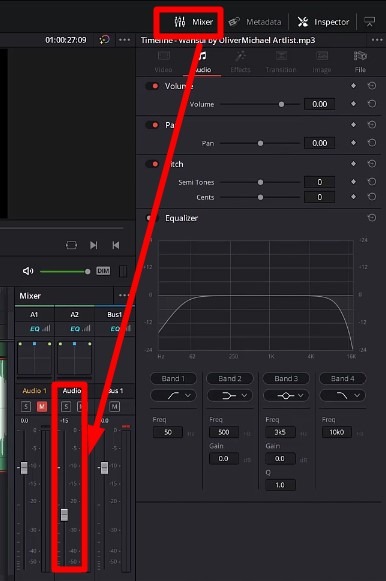Toggle the Volume section on or off
Screen dimensions: 386x581
[x=152, y=86]
